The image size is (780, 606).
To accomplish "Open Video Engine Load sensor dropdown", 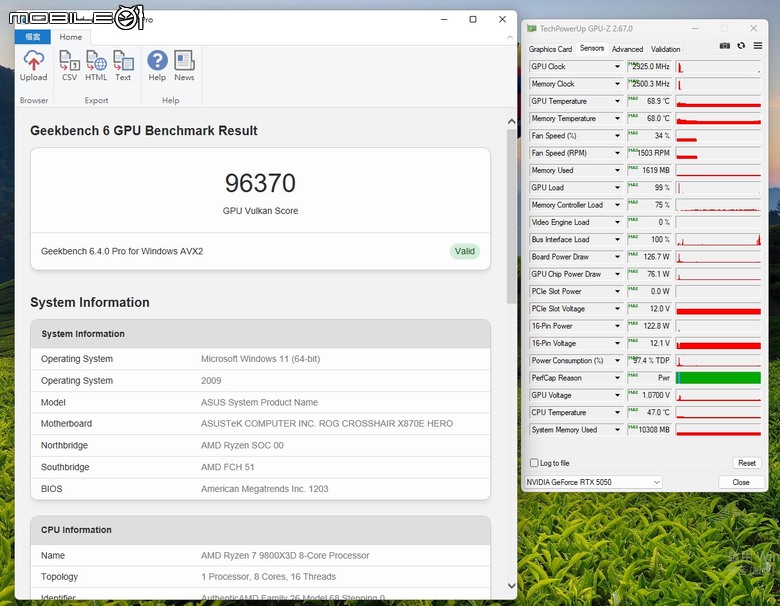I will tap(617, 222).
